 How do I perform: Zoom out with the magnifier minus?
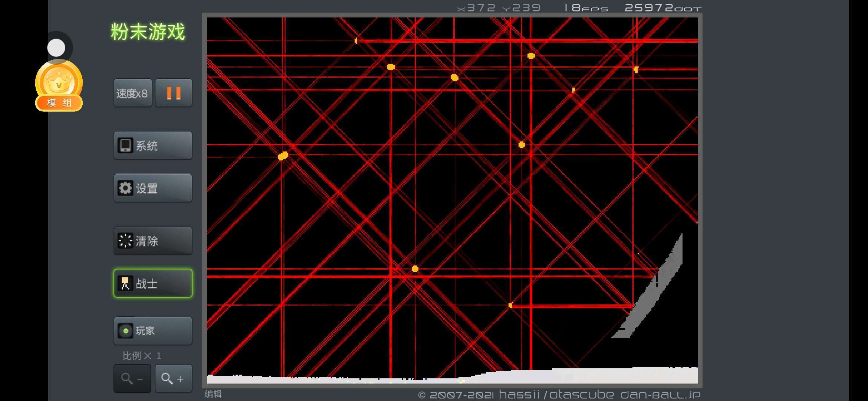tap(132, 379)
